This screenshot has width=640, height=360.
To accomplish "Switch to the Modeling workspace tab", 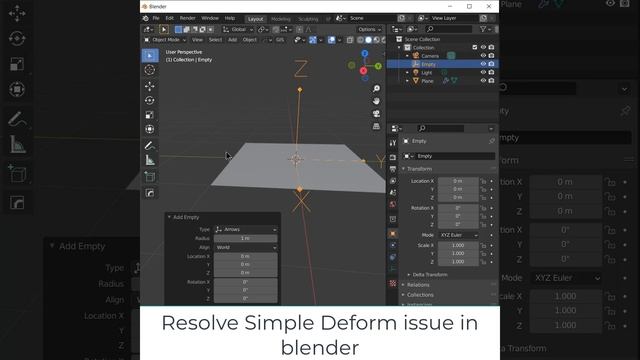I will (281, 19).
